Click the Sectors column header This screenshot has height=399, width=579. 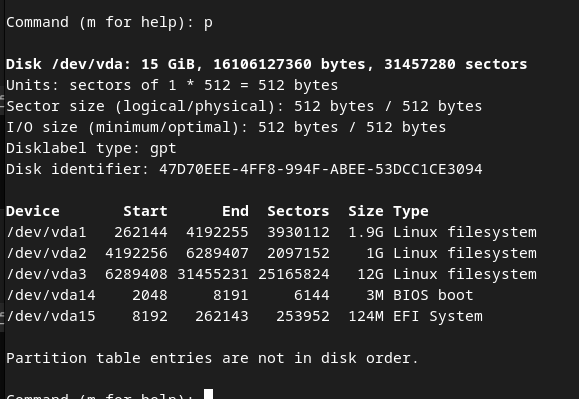(298, 211)
